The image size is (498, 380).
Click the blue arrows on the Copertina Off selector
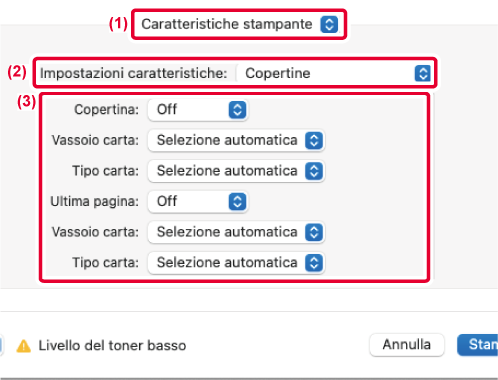237,110
